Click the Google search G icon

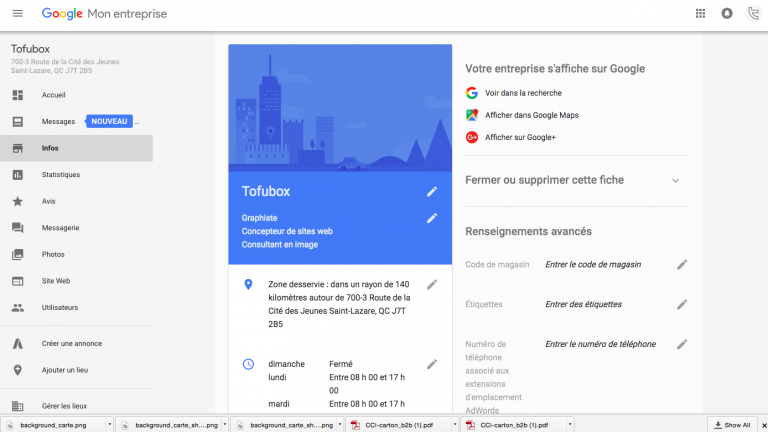click(x=472, y=93)
